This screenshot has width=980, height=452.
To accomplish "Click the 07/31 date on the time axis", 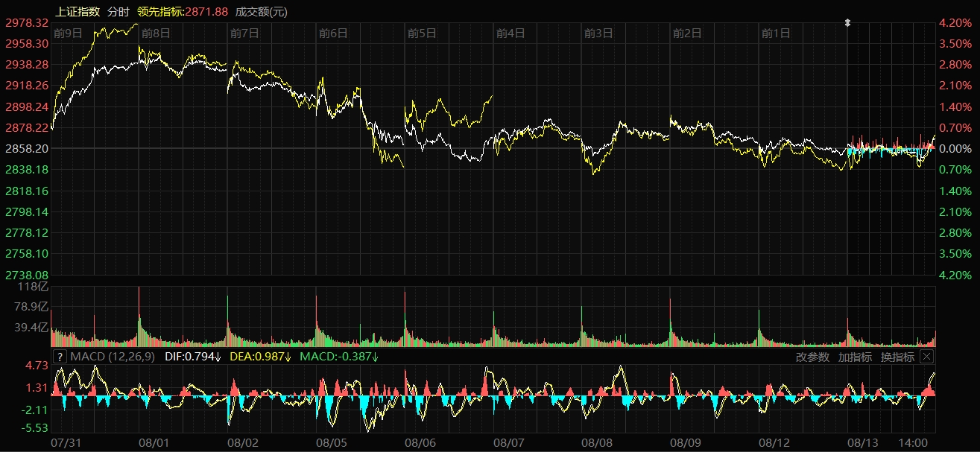I will pyautogui.click(x=66, y=442).
